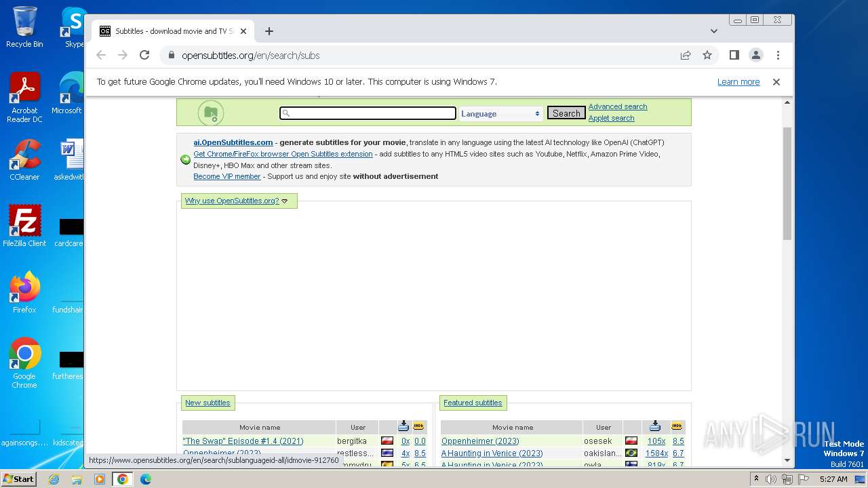Click the flag icon in The Swap row
The height and width of the screenshot is (488, 868).
387,441
